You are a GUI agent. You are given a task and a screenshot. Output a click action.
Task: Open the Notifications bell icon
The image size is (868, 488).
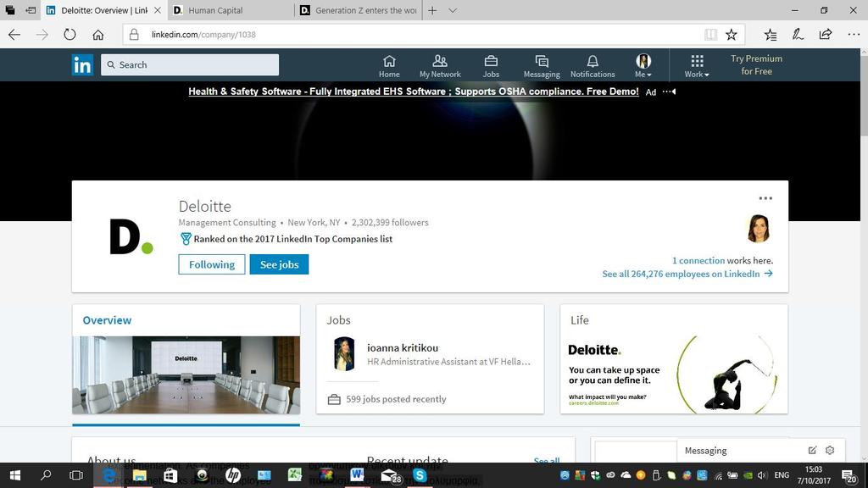click(x=593, y=66)
